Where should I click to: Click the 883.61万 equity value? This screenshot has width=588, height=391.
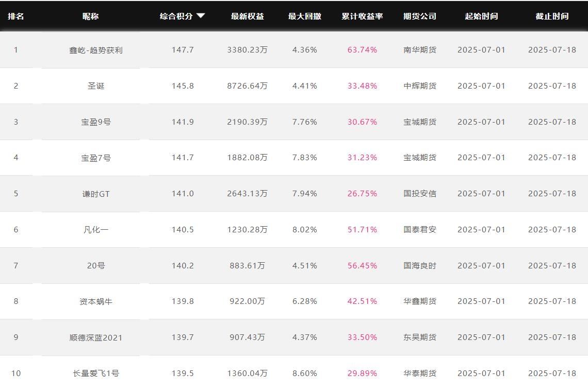pos(247,265)
